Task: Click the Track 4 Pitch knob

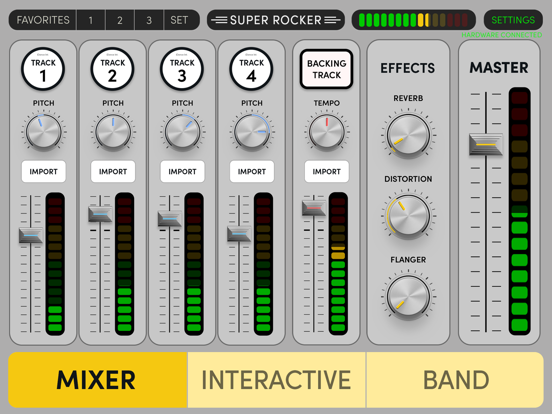Action: click(252, 132)
